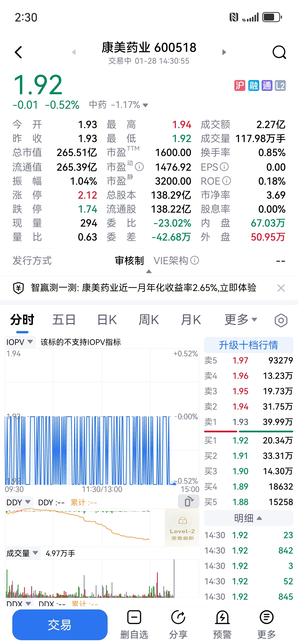Select 卖5 order row at 1.97
This screenshot has width=298, height=644.
point(249,360)
